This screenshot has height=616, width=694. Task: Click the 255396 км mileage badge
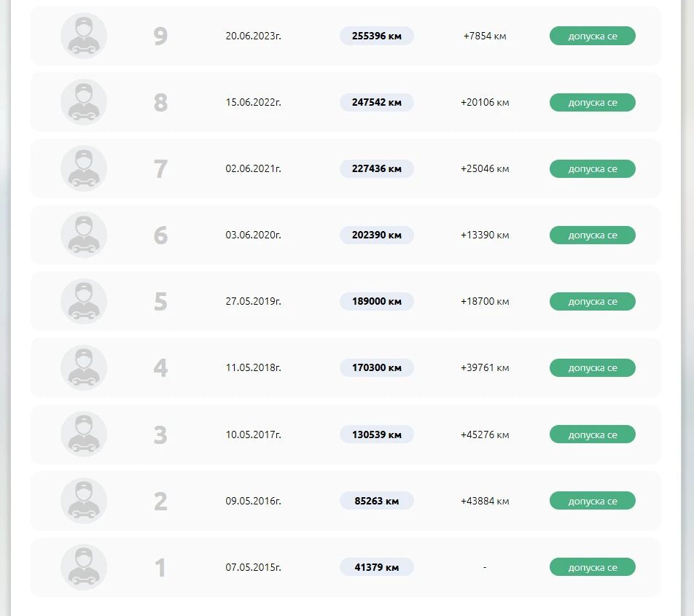tap(376, 36)
